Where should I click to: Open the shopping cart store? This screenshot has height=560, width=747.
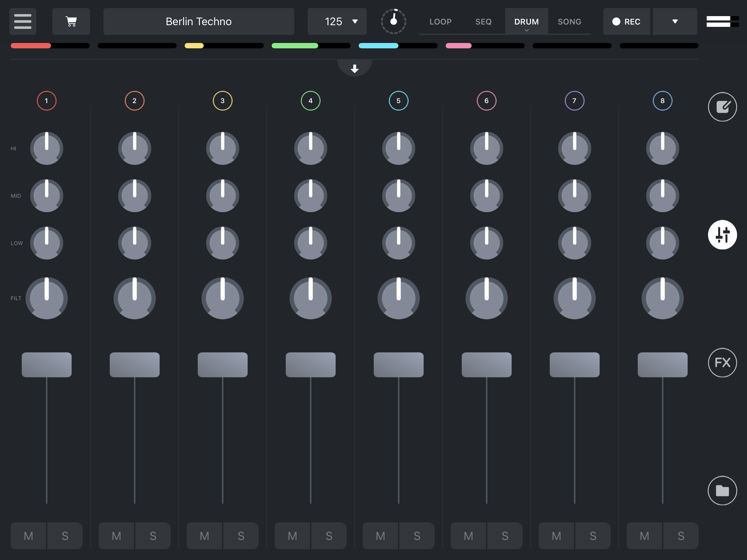point(71,21)
